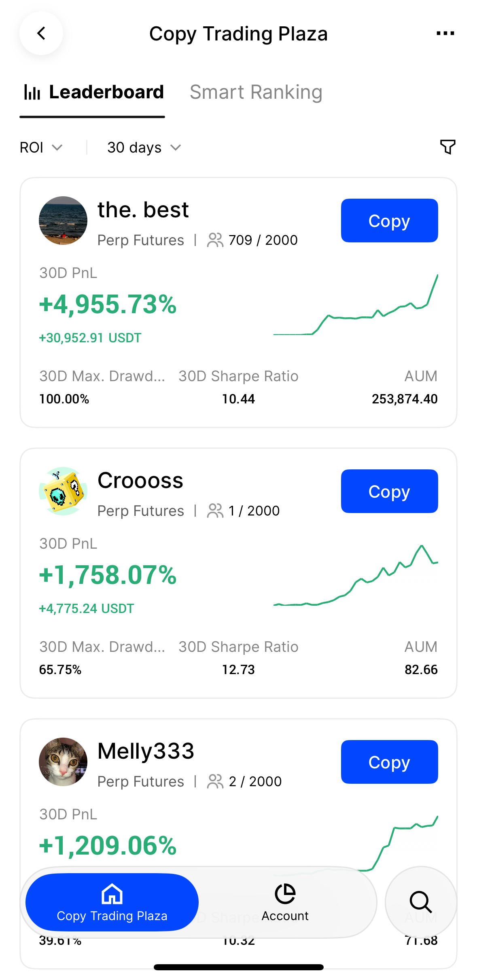Viewport: 477px width, 980px height.
Task: Open Croooss dice avatar
Action: [x=63, y=491]
